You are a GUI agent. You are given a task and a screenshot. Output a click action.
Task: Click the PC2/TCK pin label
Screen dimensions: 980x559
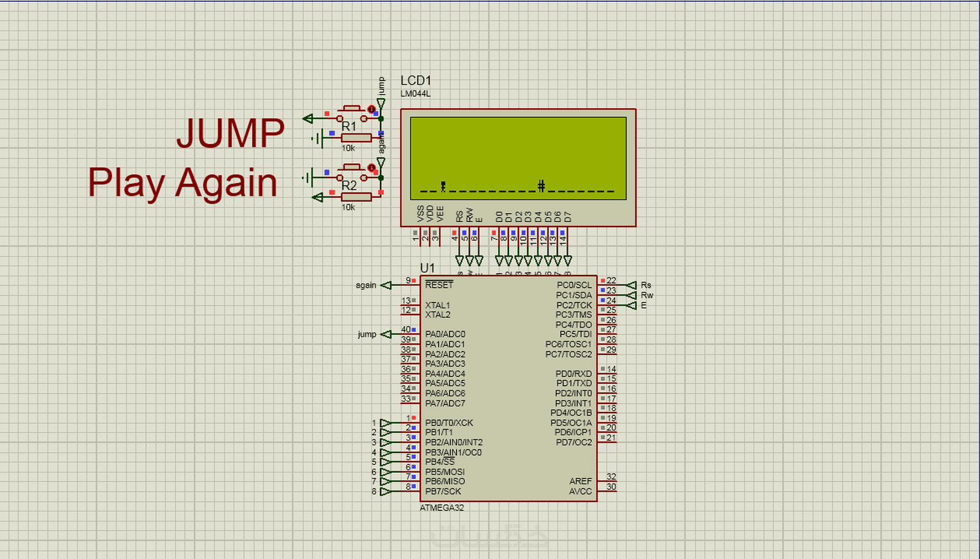(x=574, y=305)
